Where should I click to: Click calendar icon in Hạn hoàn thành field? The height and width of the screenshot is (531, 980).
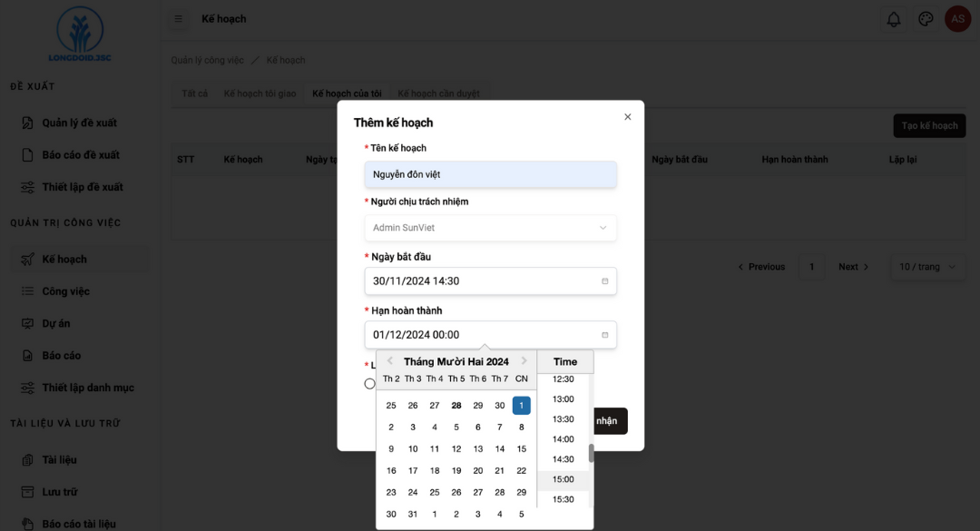[x=605, y=335]
